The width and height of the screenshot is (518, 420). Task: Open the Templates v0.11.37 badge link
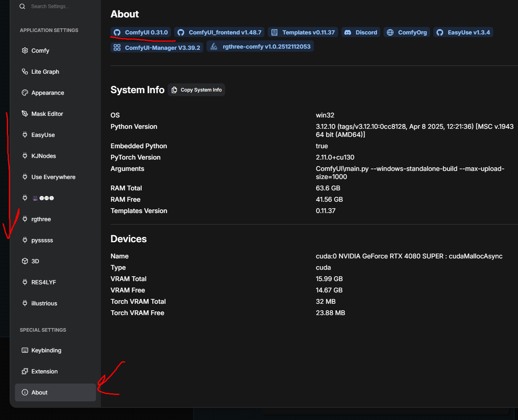pos(303,32)
